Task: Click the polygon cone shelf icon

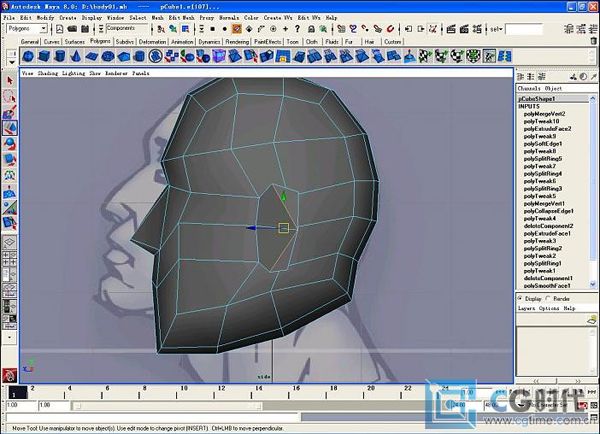Action: tap(76, 57)
